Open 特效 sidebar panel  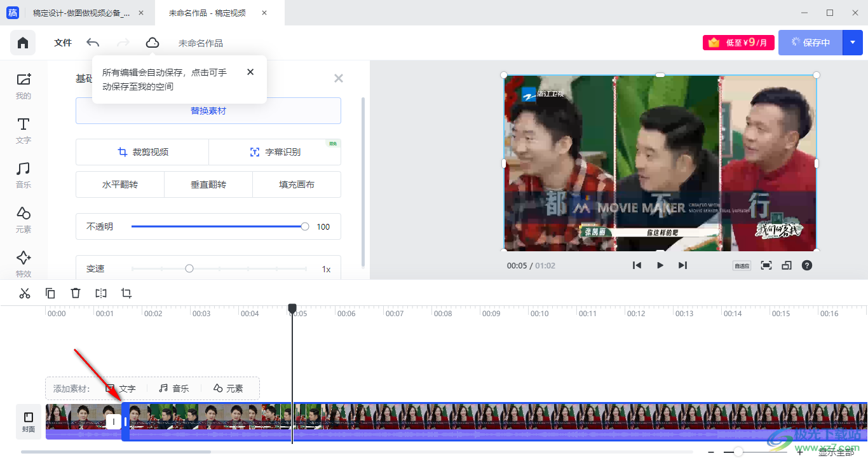point(24,263)
